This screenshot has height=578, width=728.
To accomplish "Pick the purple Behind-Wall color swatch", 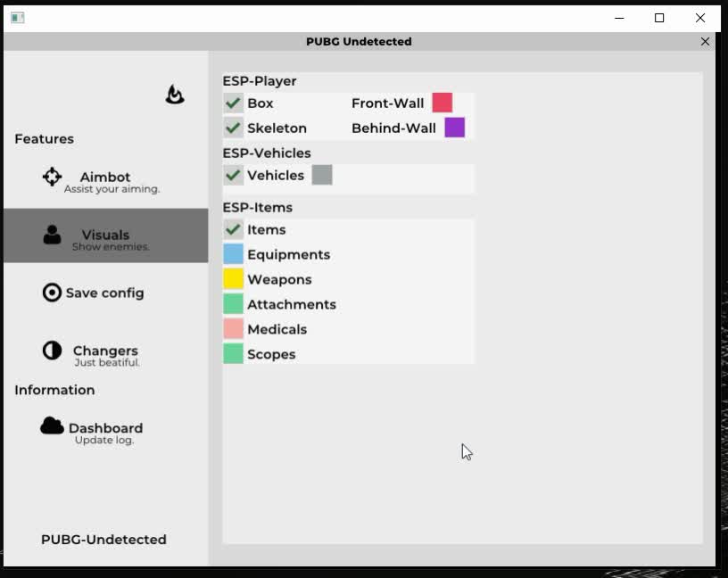I will tap(455, 128).
